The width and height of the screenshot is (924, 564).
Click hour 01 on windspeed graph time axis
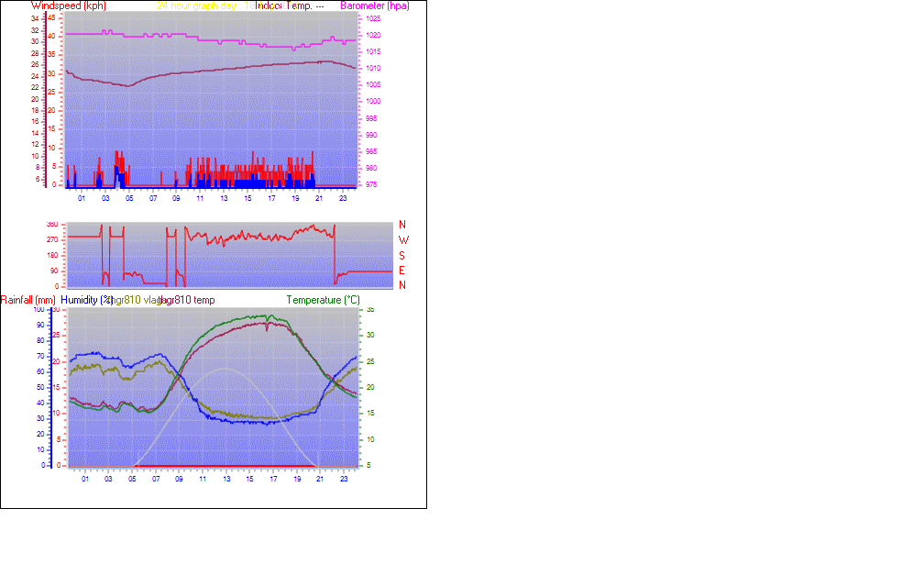(x=82, y=198)
